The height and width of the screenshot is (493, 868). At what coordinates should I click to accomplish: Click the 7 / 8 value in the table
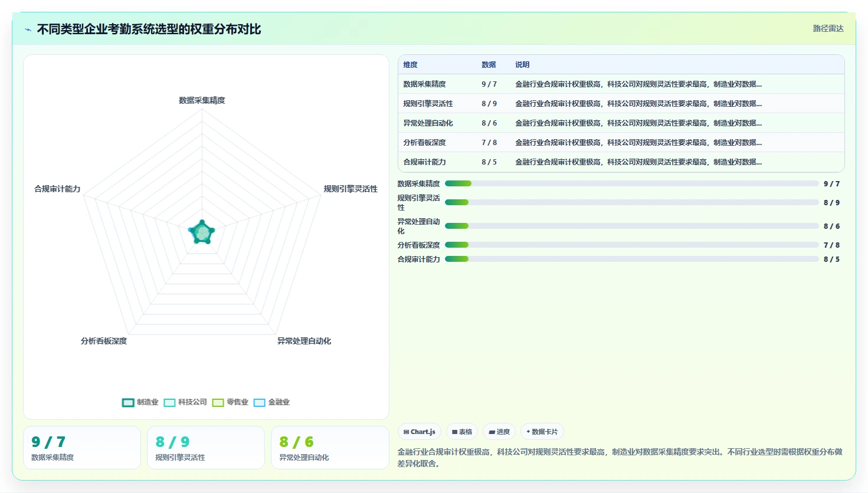[489, 143]
